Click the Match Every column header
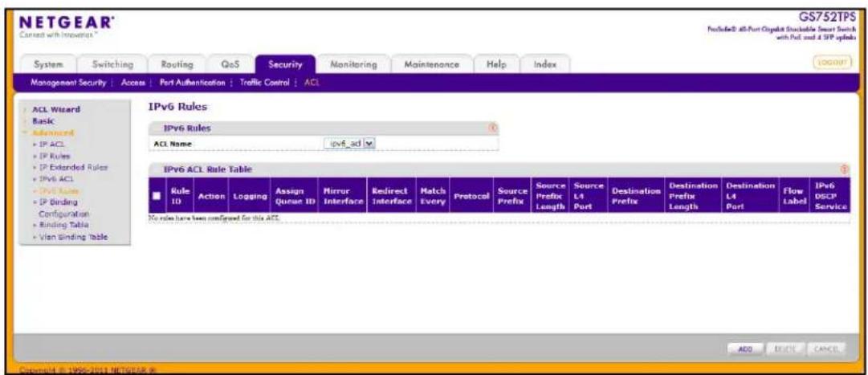868x375 pixels. coord(432,196)
